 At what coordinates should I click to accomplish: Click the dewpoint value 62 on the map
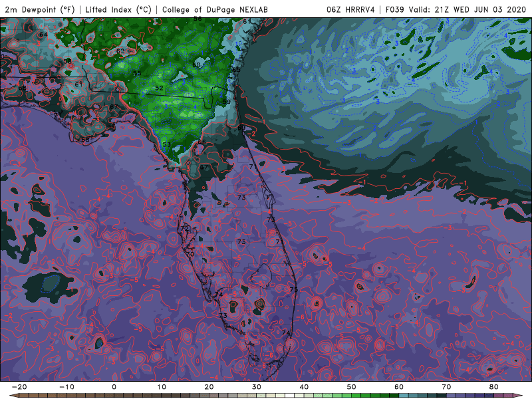[x=120, y=51]
